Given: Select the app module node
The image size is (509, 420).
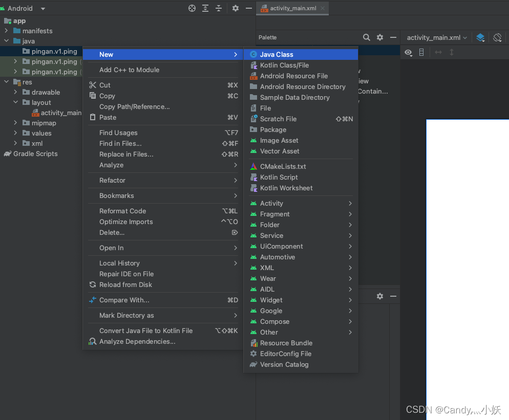Looking at the screenshot, I should (15, 21).
